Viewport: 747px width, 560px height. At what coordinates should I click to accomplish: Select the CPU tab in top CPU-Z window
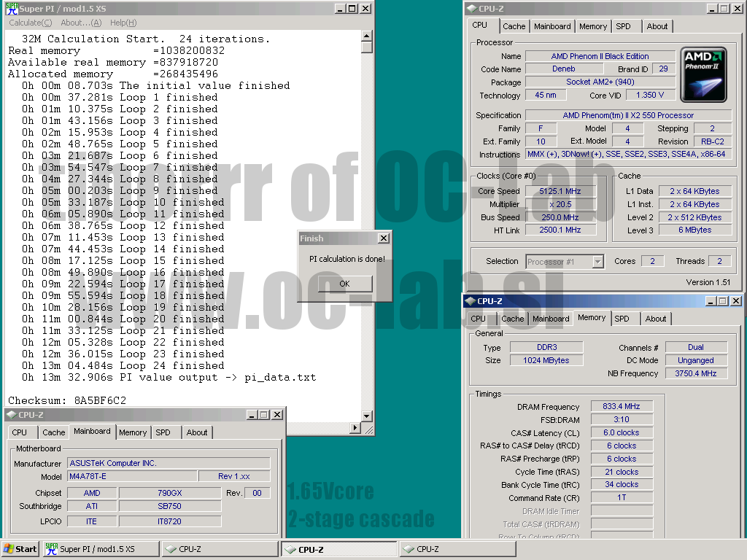pyautogui.click(x=480, y=26)
